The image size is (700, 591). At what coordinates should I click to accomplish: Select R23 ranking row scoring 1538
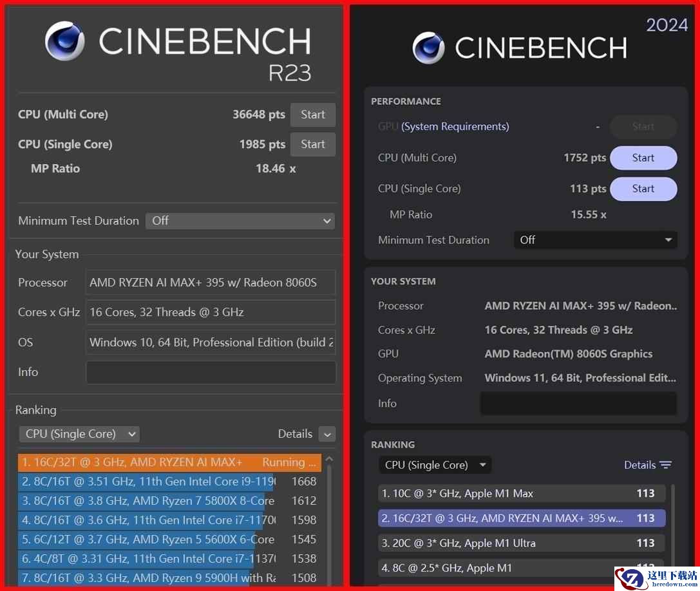pyautogui.click(x=169, y=558)
